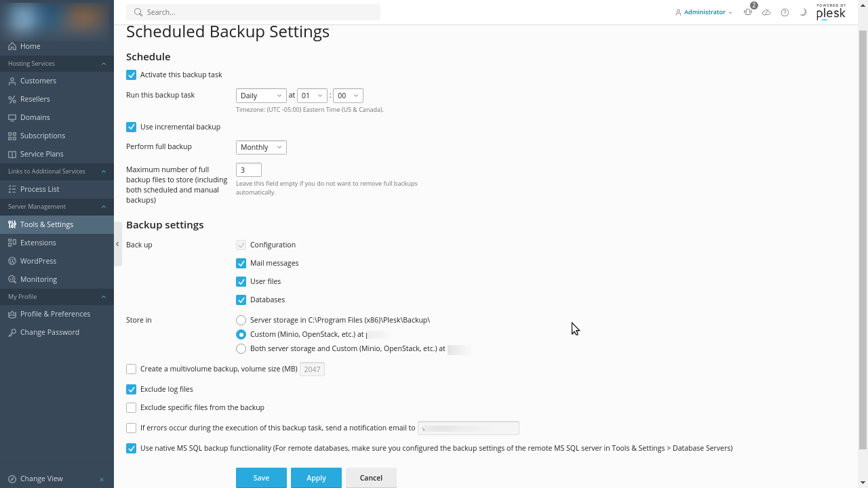
Task: Enable Exclude specific files from the backup
Action: pyautogui.click(x=132, y=407)
